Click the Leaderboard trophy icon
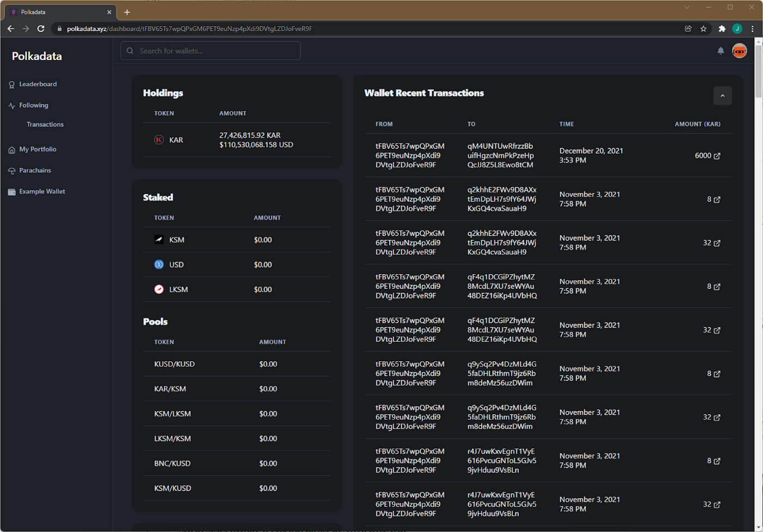The height and width of the screenshot is (532, 763). tap(11, 84)
